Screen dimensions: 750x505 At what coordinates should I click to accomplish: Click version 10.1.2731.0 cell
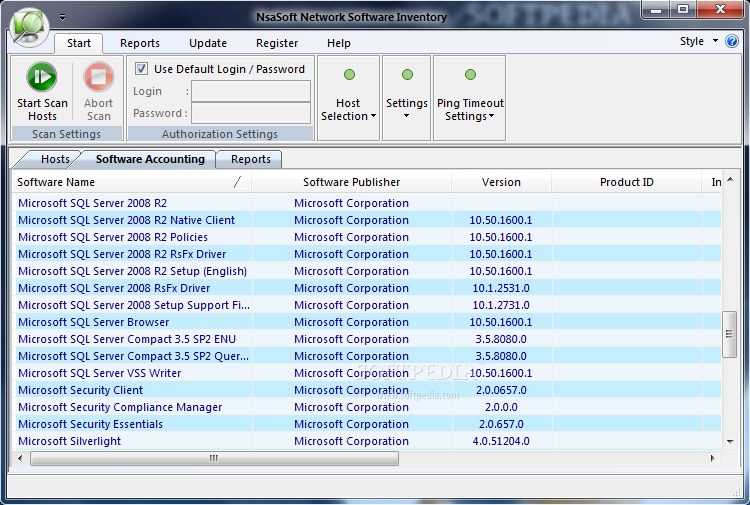(x=501, y=305)
